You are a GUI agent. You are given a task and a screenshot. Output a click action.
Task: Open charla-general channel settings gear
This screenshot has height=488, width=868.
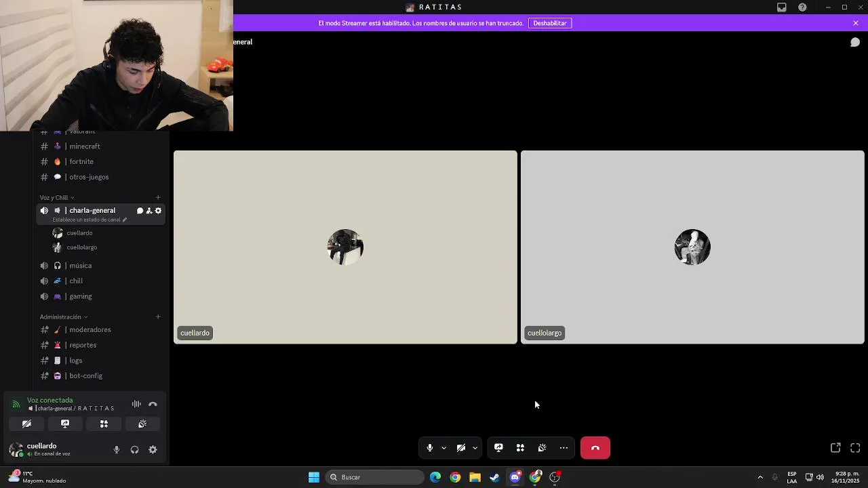tap(158, 211)
